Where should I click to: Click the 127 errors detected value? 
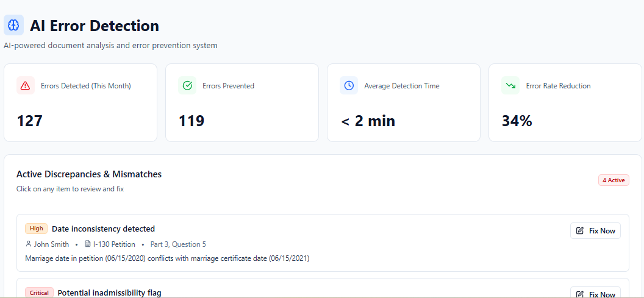tap(29, 121)
